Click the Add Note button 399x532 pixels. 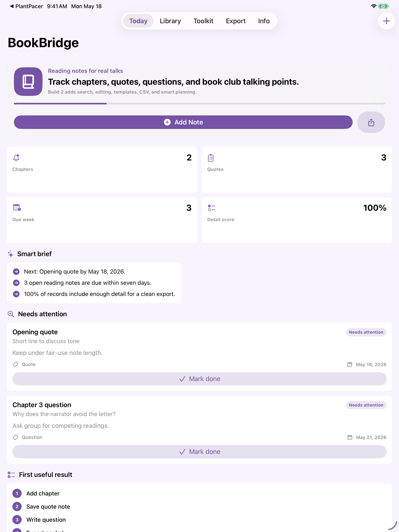click(183, 122)
